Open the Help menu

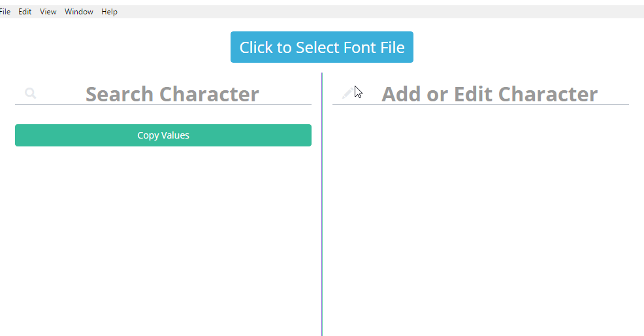[x=109, y=12]
